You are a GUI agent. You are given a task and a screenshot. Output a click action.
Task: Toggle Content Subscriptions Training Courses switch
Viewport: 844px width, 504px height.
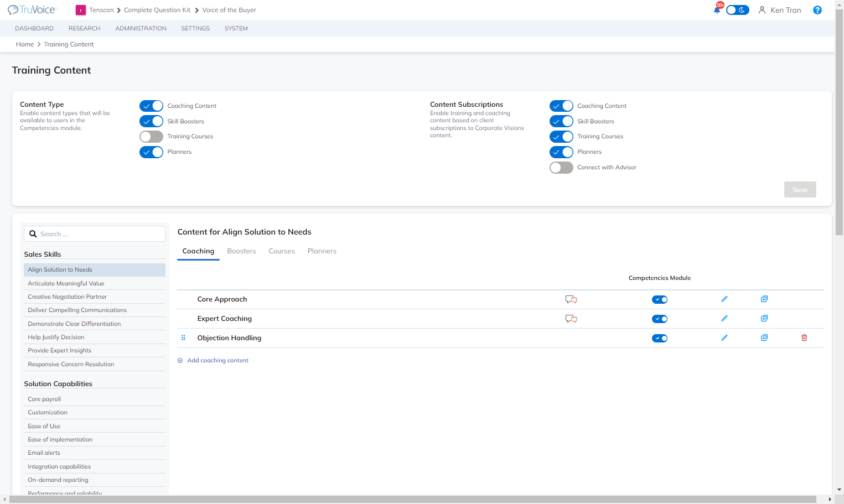561,137
